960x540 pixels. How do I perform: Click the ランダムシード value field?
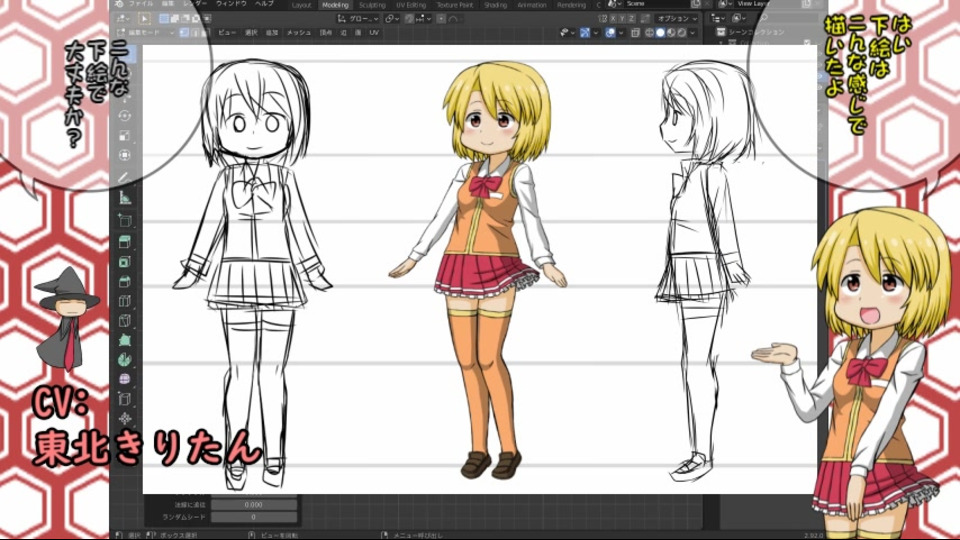[x=253, y=517]
